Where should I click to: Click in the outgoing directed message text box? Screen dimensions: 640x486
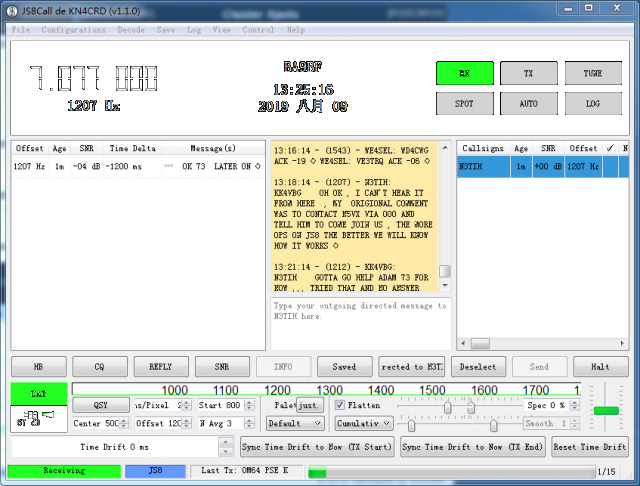(361, 324)
